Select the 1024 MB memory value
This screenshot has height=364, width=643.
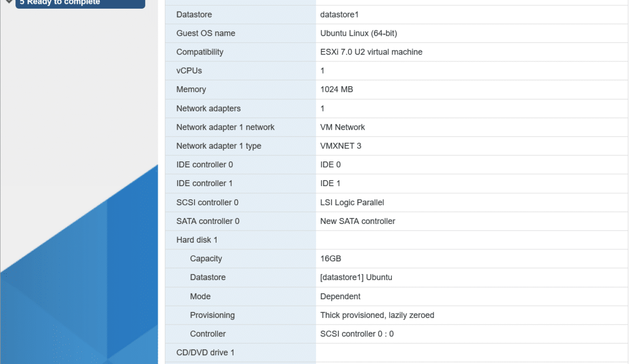pyautogui.click(x=336, y=89)
